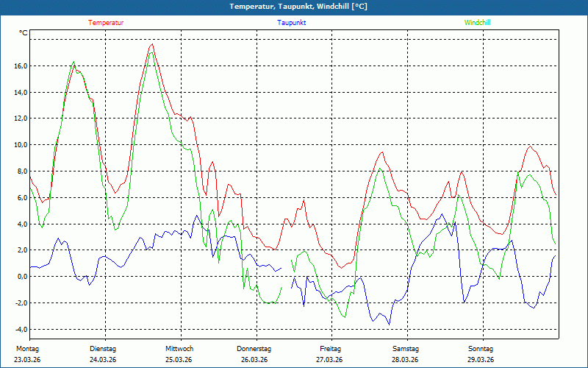The image size is (588, 368).
Task: Click the 0,0 y-axis value
Action: [21, 277]
